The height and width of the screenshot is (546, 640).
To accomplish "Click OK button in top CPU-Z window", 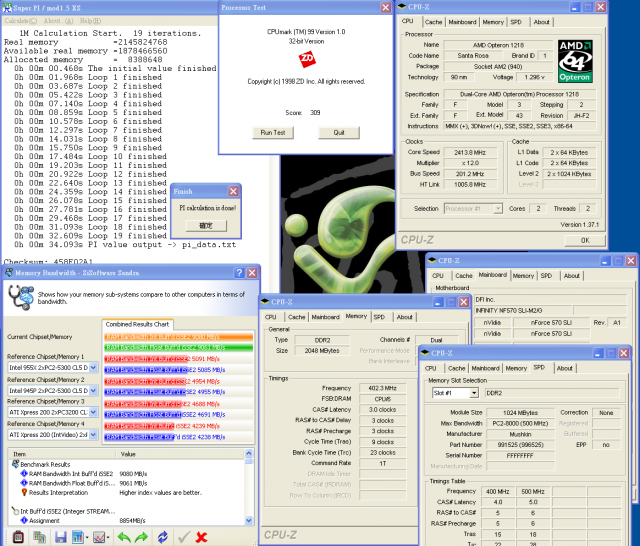I will click(585, 240).
